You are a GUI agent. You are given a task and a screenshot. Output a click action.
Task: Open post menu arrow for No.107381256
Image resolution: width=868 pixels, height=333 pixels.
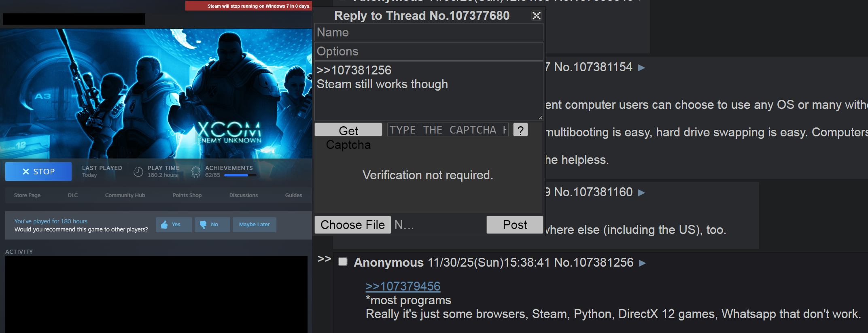pyautogui.click(x=642, y=263)
